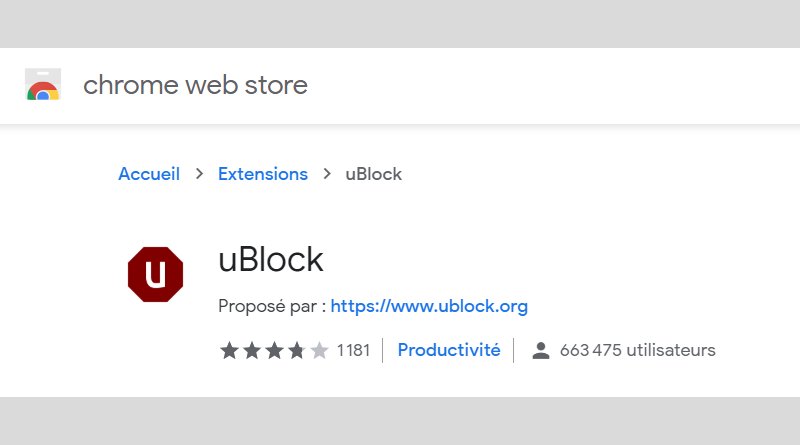
Task: Click the fifth grey rating star
Action: point(319,351)
